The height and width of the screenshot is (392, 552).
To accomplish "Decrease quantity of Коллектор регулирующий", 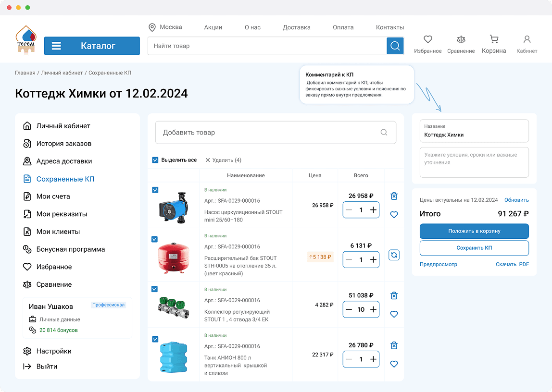I will pos(349,309).
